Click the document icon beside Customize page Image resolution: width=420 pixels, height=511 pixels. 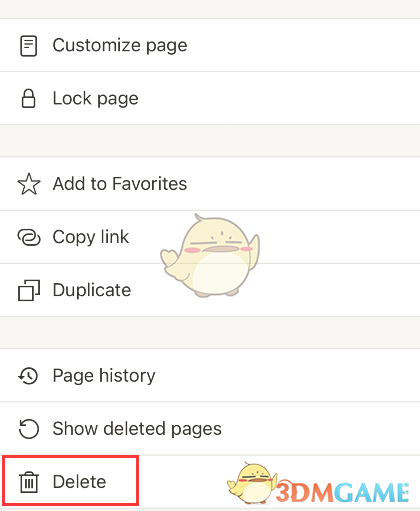29,46
